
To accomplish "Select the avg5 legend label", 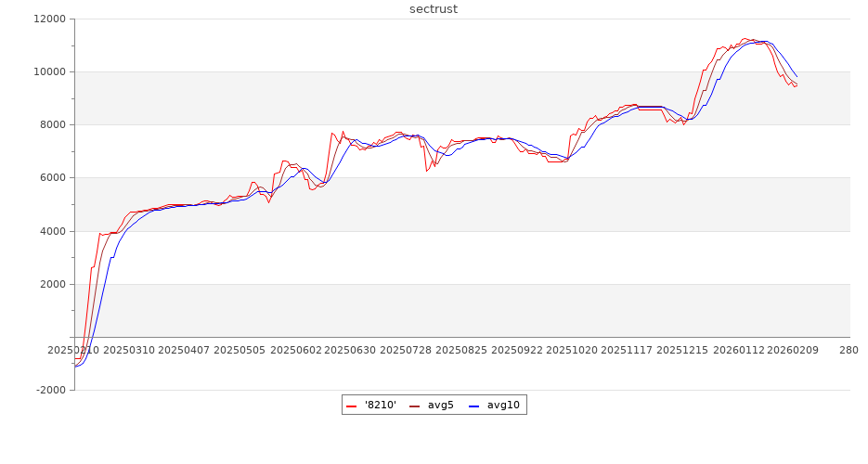I will tap(440, 406).
